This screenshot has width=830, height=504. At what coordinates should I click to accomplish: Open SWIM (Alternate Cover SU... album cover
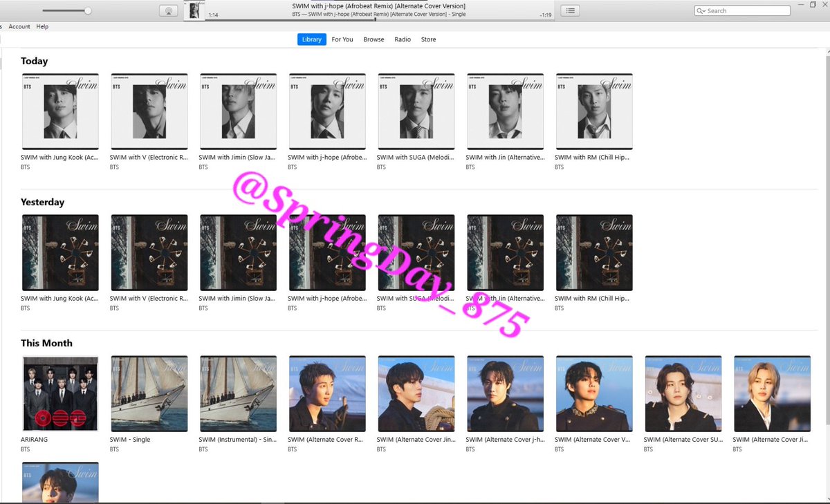(683, 393)
